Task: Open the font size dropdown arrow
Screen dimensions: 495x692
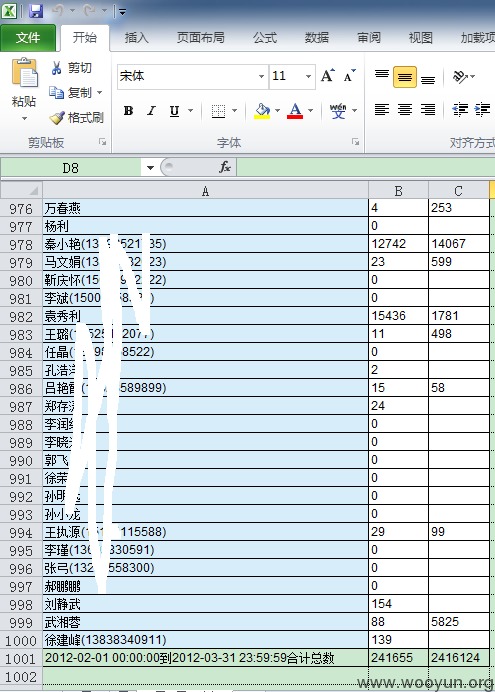Action: tap(309, 76)
